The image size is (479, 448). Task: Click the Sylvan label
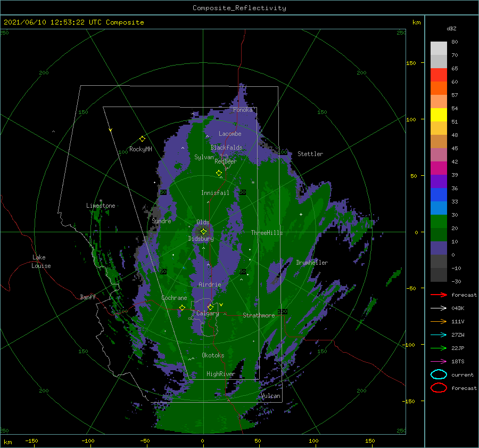204,157
